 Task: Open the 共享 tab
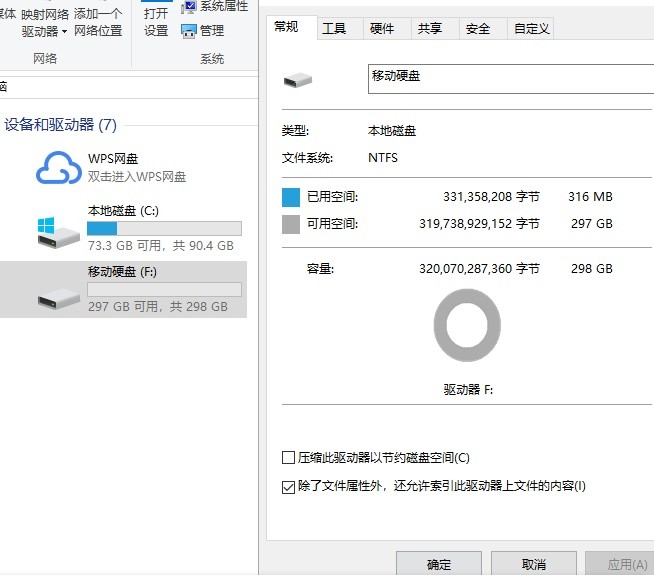pos(435,28)
